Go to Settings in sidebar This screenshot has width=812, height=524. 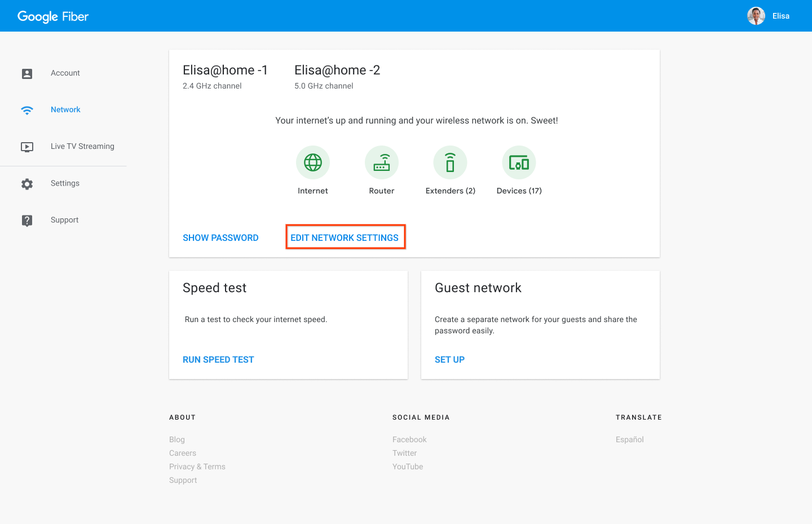pyautogui.click(x=65, y=183)
